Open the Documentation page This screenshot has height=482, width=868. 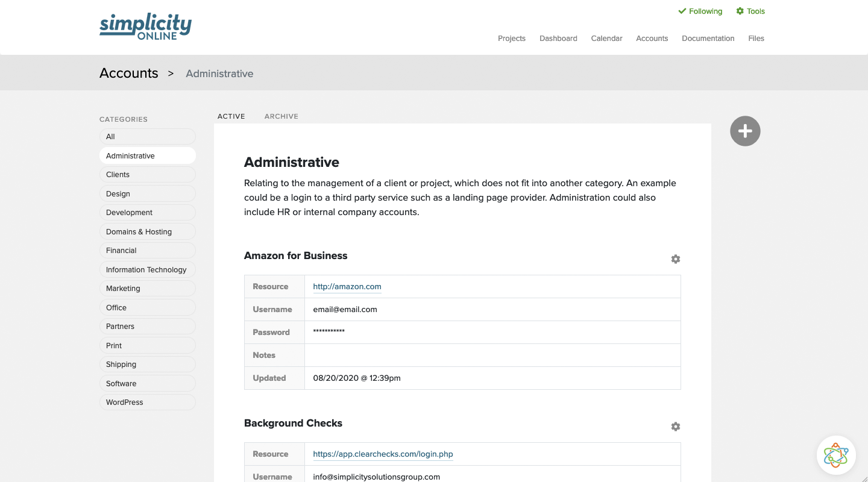coord(708,39)
